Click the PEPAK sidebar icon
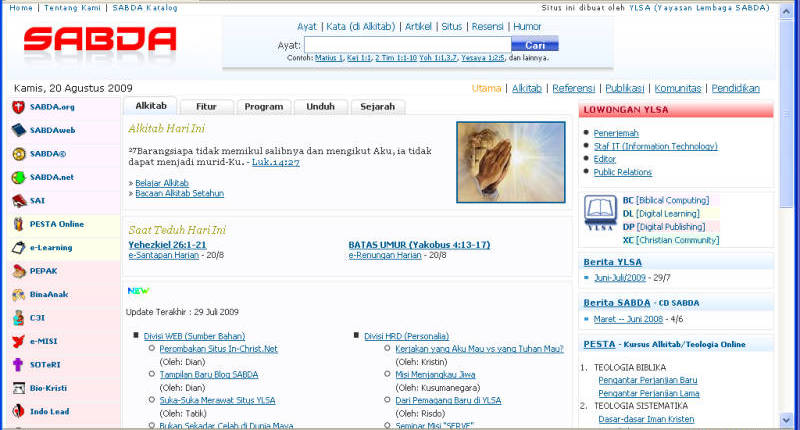Viewport: 800px width, 430px height. [19, 271]
